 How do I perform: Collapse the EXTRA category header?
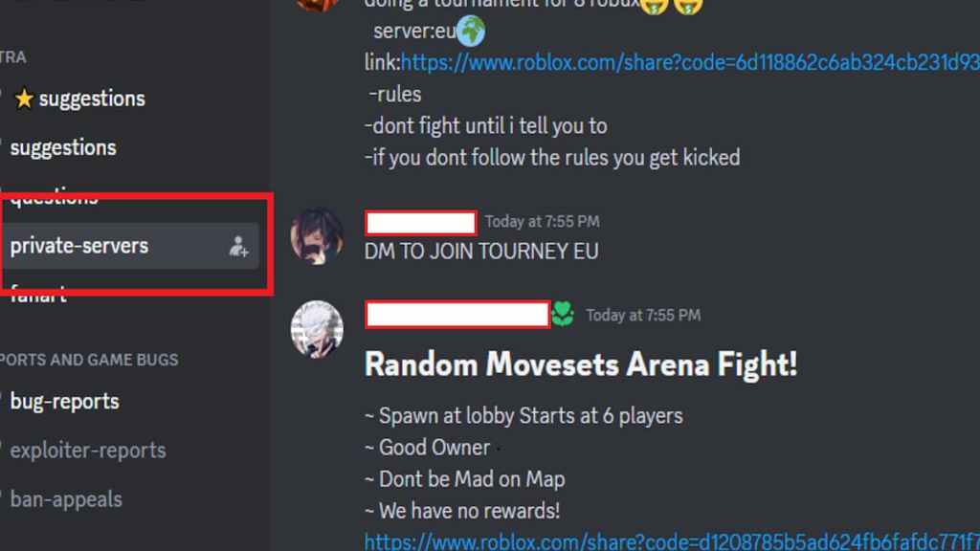13,57
